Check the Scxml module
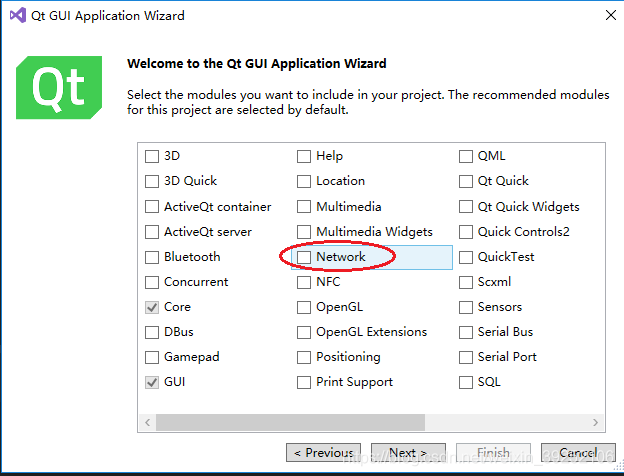The image size is (624, 476). pyautogui.click(x=466, y=283)
